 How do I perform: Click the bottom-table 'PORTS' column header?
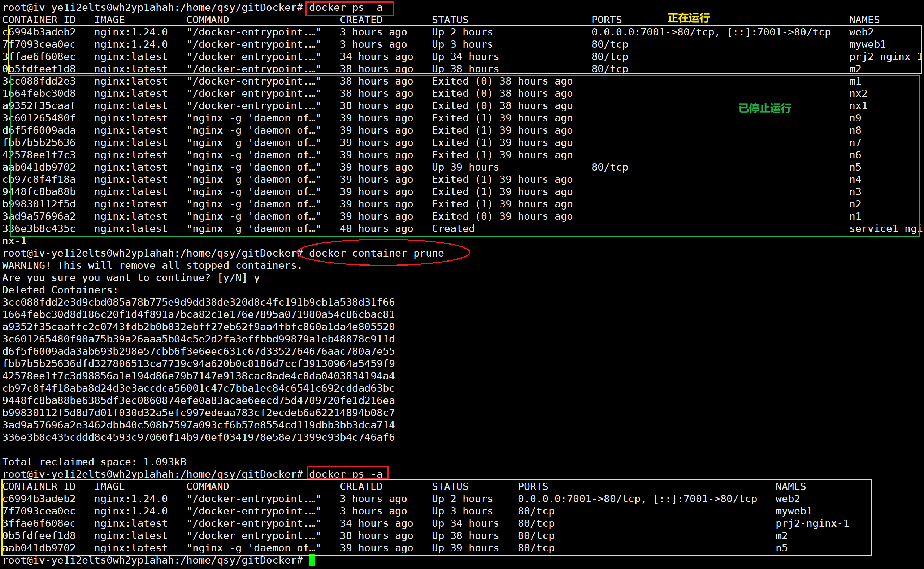tap(533, 487)
